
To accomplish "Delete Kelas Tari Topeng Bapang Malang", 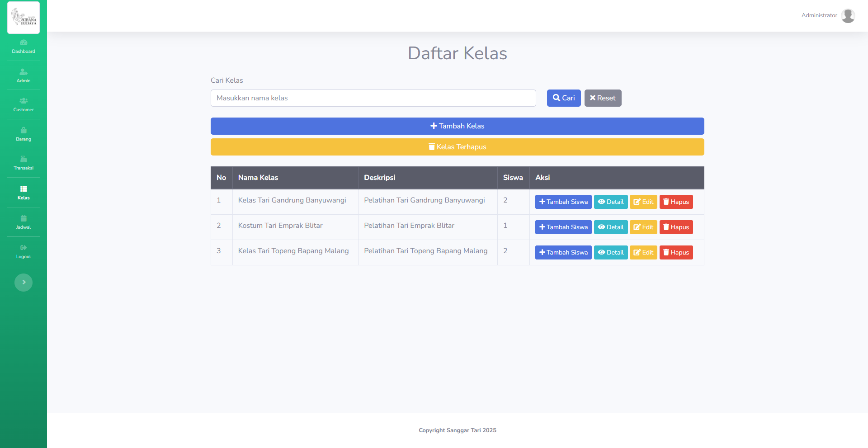I will (x=676, y=253).
